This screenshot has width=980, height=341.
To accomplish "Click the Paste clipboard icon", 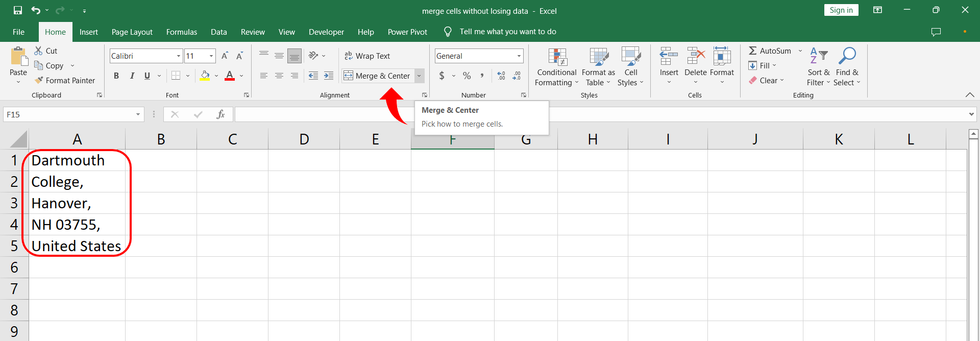I will pos(19,57).
